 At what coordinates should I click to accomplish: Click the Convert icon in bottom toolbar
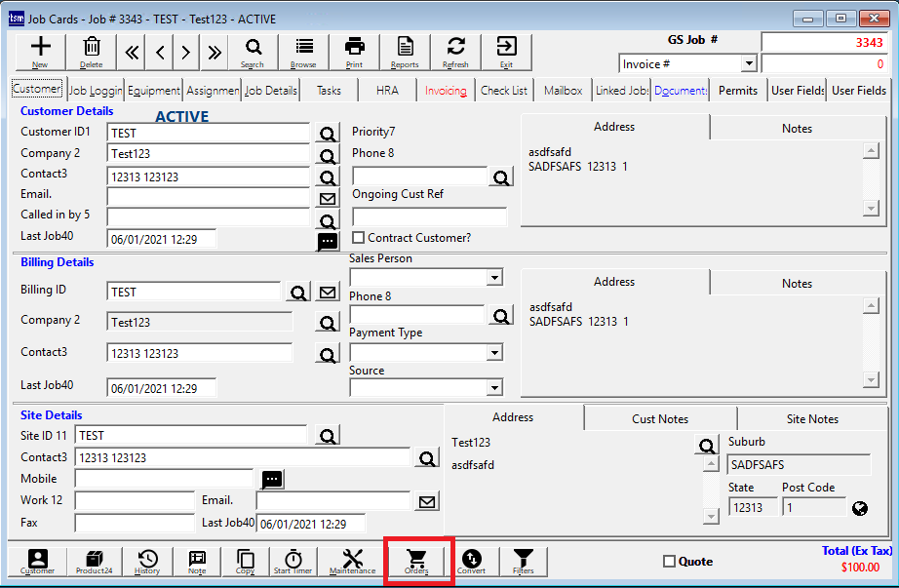471,561
